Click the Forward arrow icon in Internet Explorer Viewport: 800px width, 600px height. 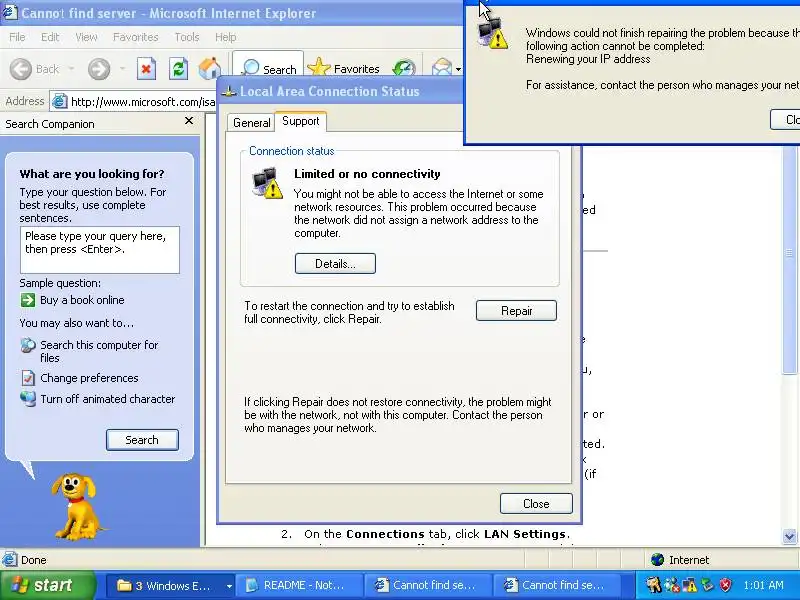(99, 69)
